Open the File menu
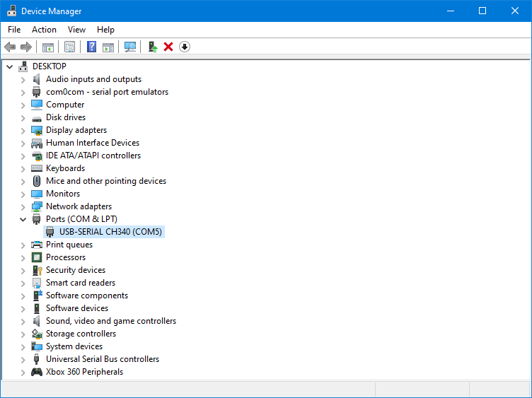 [14, 30]
